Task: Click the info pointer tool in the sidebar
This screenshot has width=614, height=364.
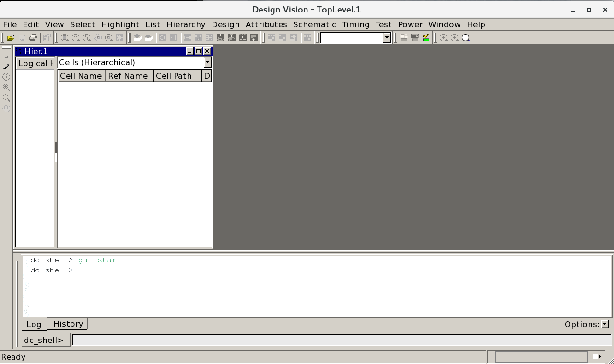Action: [x=6, y=76]
